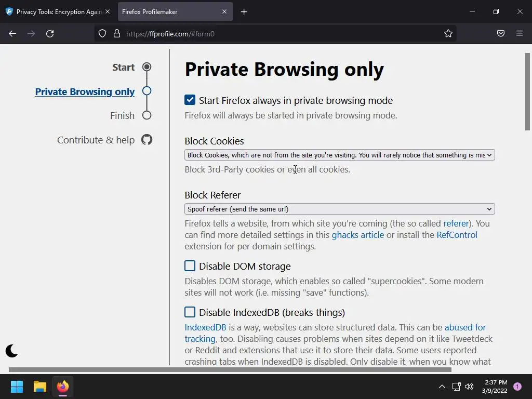Select the Start step circle marker
This screenshot has width=532, height=399.
click(x=147, y=67)
